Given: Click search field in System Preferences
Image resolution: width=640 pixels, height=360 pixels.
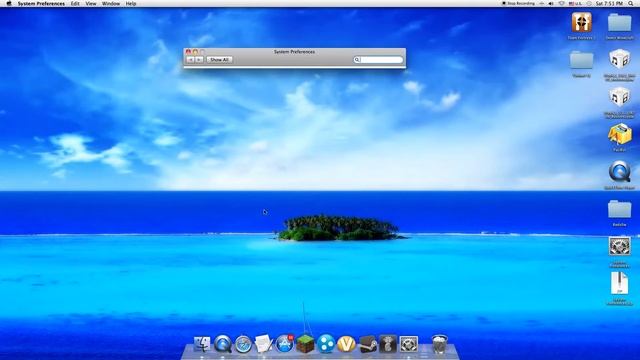Looking at the screenshot, I should [378, 60].
